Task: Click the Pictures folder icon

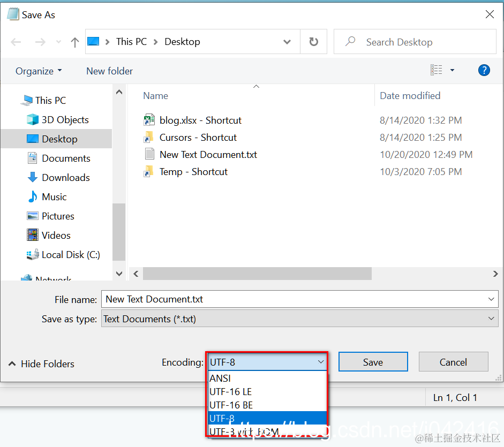Action: pos(33,216)
